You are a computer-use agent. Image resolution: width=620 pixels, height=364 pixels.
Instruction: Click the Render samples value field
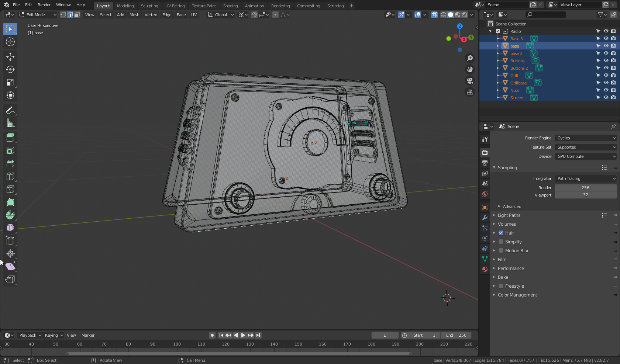coord(585,188)
